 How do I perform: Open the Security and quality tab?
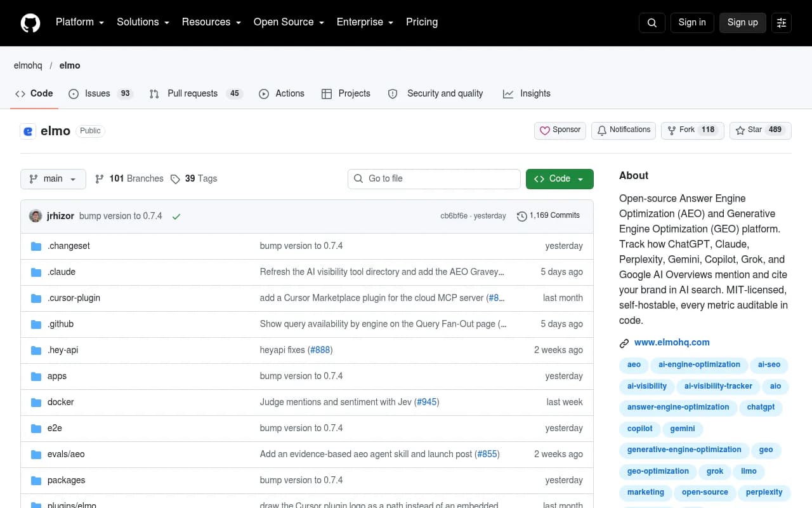tap(435, 93)
